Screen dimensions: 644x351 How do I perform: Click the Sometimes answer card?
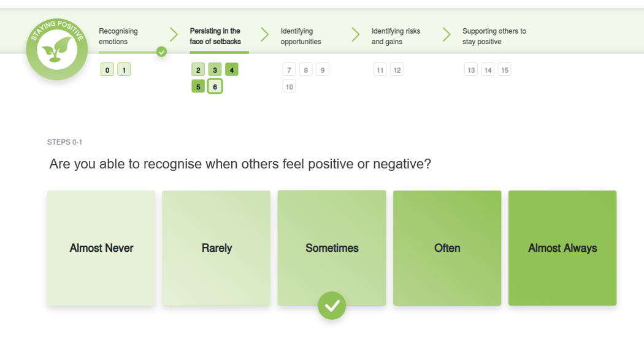(332, 248)
